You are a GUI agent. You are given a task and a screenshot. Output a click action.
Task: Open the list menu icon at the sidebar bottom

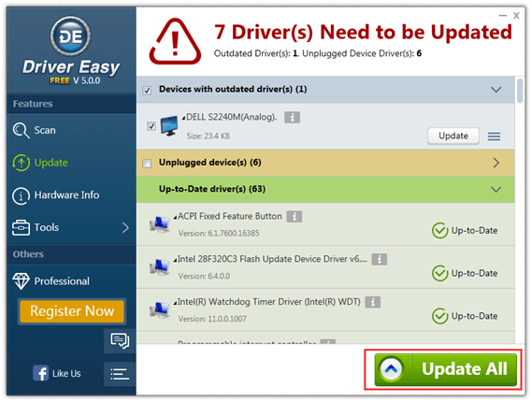coord(120,374)
